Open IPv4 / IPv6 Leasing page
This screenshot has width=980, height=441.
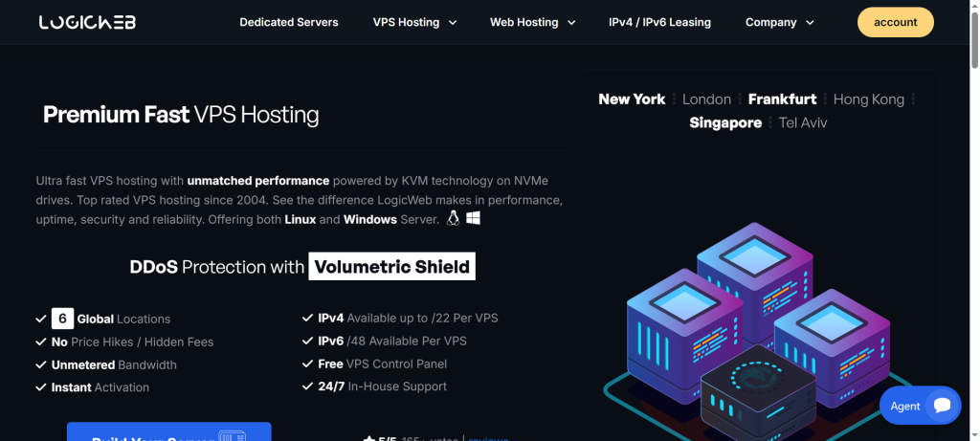[x=659, y=23]
